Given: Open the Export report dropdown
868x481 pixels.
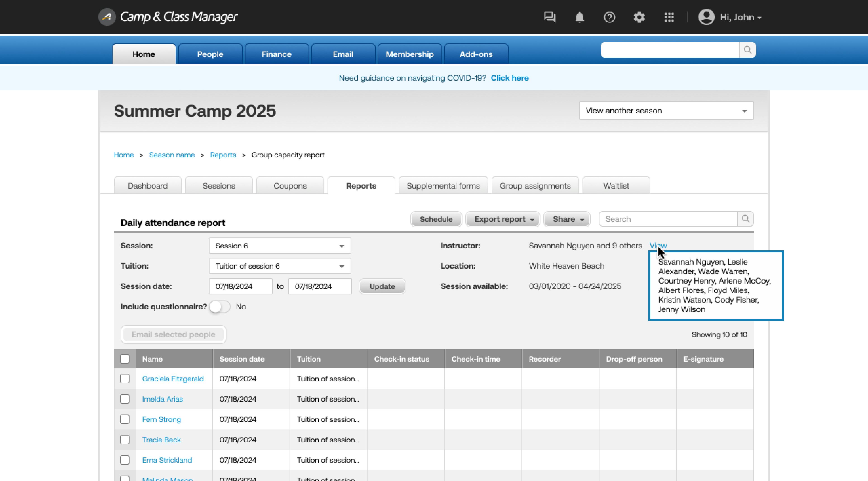Looking at the screenshot, I should pos(502,219).
